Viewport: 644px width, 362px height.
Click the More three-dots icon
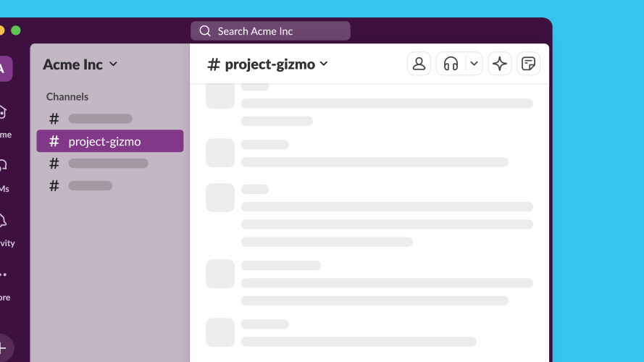[x=3, y=275]
